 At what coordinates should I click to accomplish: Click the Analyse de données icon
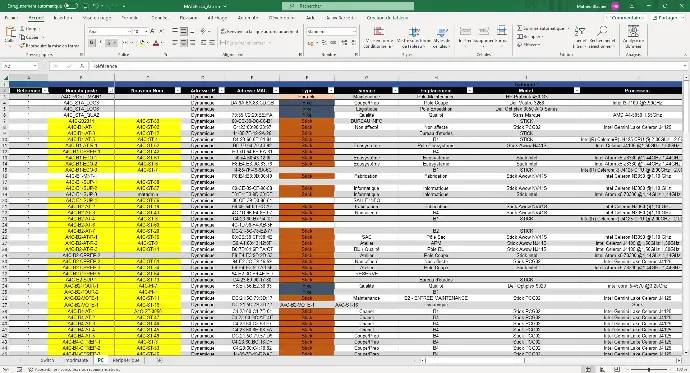[x=633, y=37]
